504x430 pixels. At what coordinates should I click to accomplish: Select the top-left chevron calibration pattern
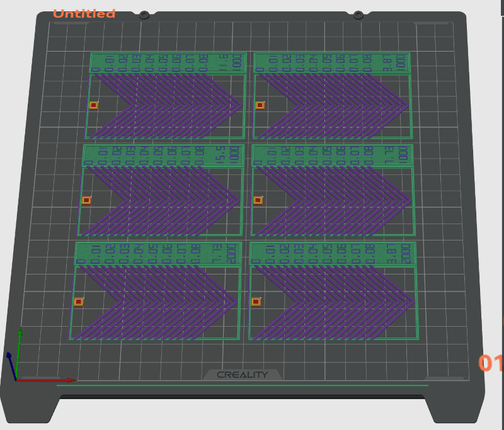point(166,96)
